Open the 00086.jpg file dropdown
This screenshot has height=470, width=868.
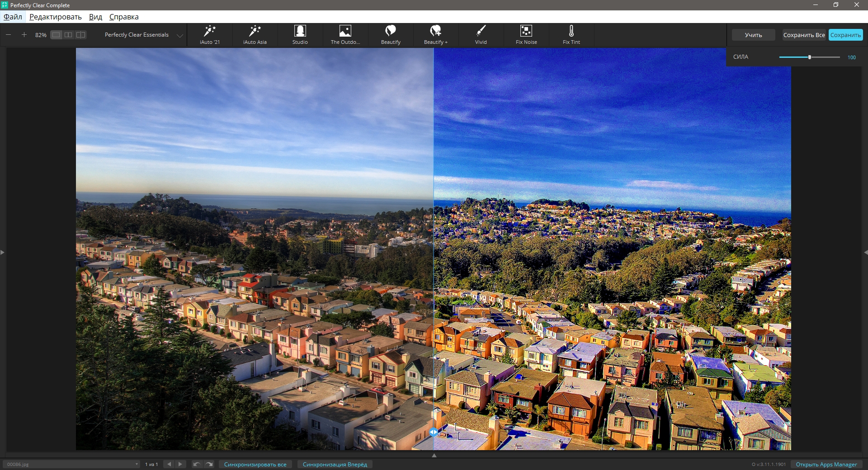coord(72,464)
